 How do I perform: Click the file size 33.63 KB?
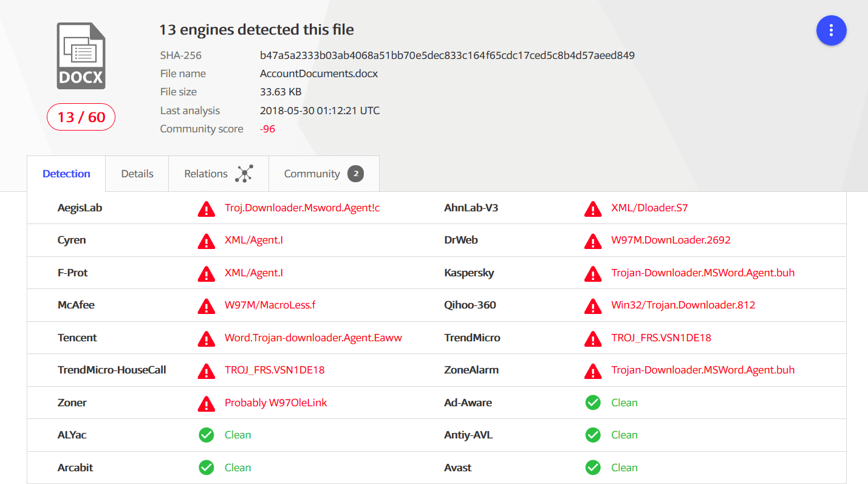pos(281,92)
